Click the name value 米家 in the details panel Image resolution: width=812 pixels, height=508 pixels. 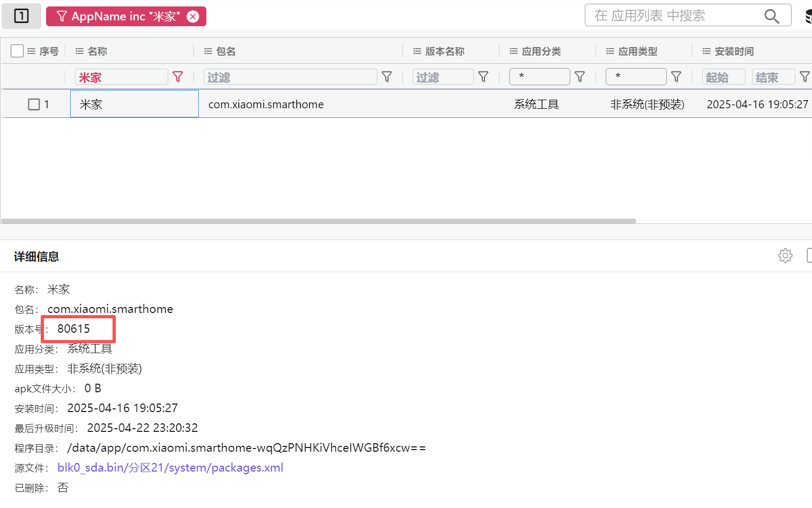coord(58,289)
